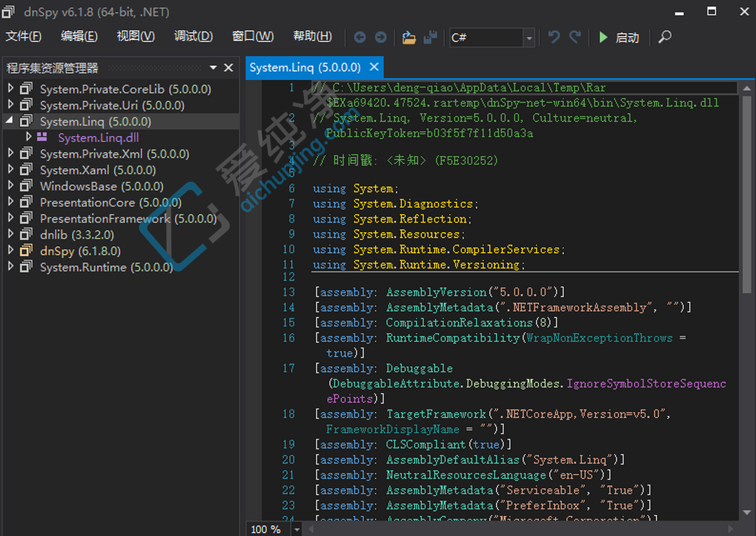Expand the dnSpy (6.1.8.0) node
This screenshot has width=756, height=536.
(x=10, y=251)
